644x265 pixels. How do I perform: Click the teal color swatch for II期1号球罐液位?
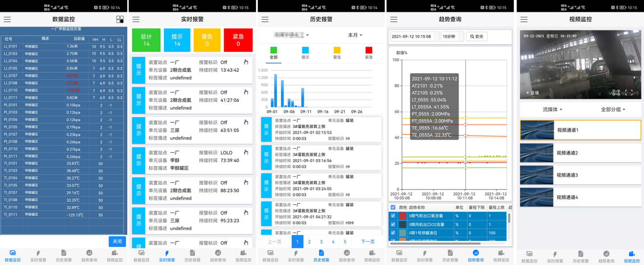click(x=403, y=233)
